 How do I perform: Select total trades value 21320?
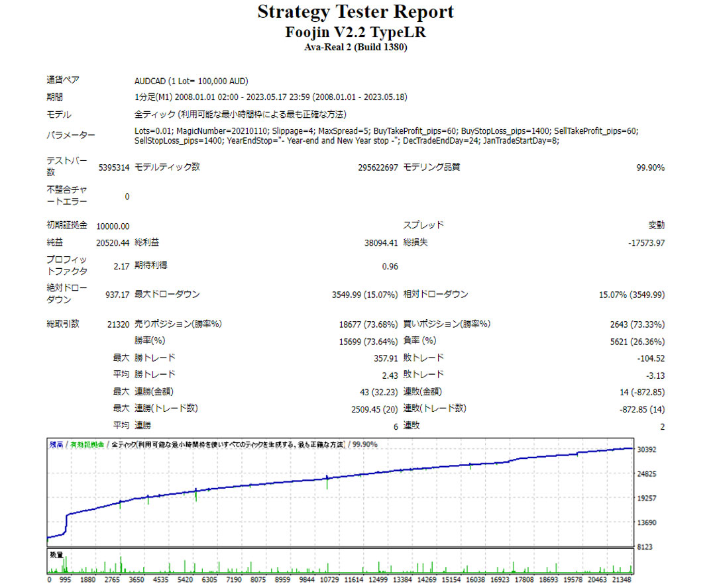pos(118,324)
